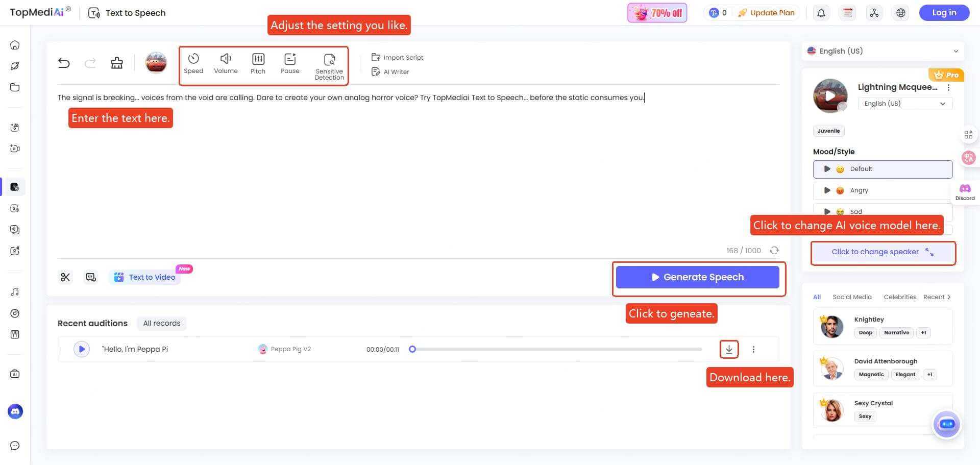Screen dimensions: 980x465
Task: Adjust the Volume setting
Action: 226,63
